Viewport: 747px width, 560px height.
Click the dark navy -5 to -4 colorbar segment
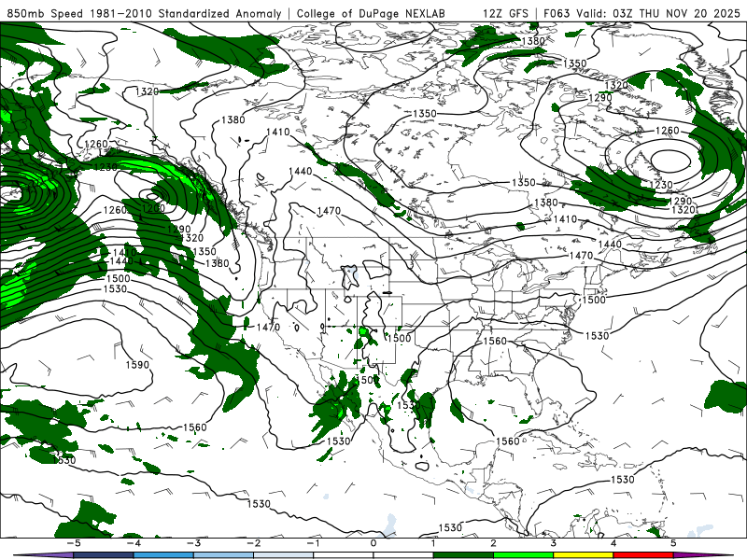click(104, 555)
